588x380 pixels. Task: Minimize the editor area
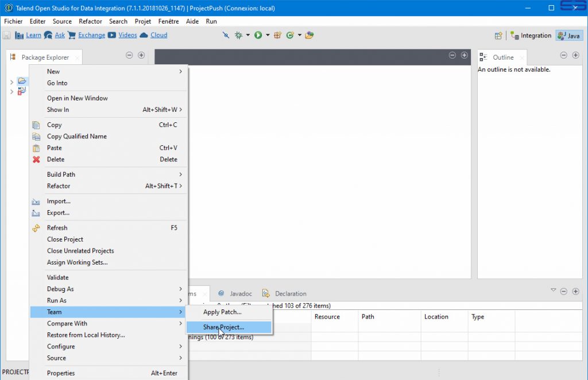click(452, 56)
